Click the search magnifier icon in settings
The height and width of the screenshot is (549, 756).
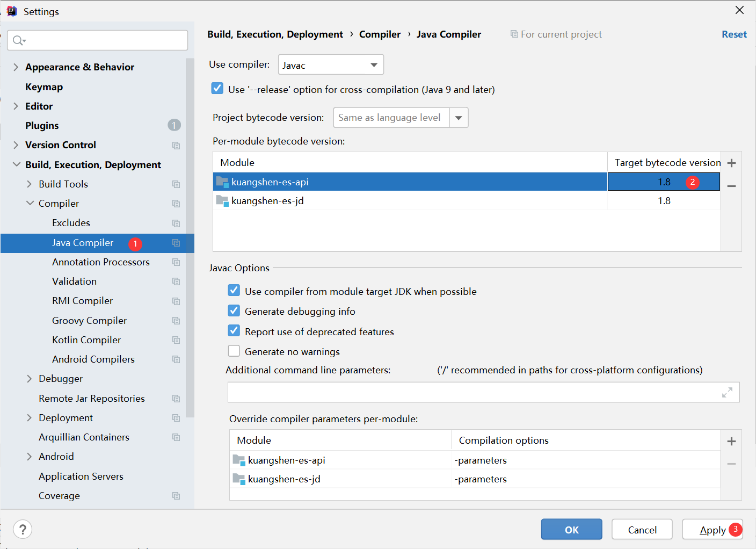pyautogui.click(x=18, y=40)
